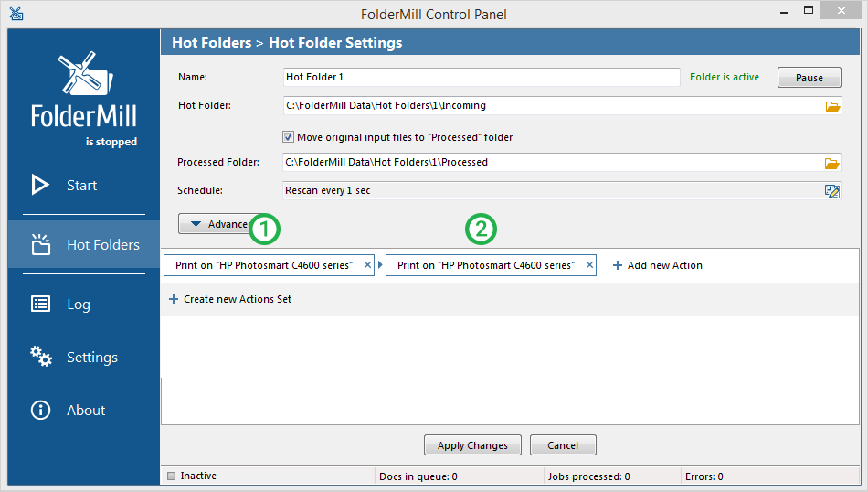Pause the active hot folder
The image size is (868, 492).
tap(809, 78)
